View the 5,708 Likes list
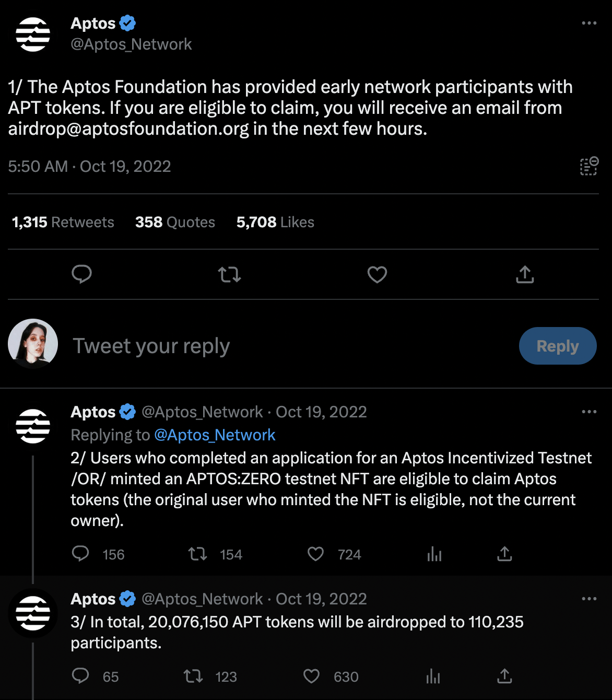 point(275,222)
